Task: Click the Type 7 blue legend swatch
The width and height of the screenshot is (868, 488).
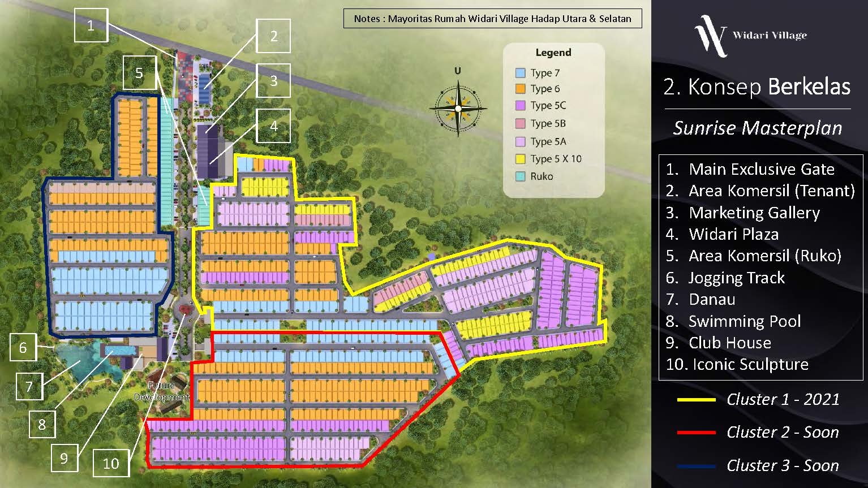Action: point(520,73)
